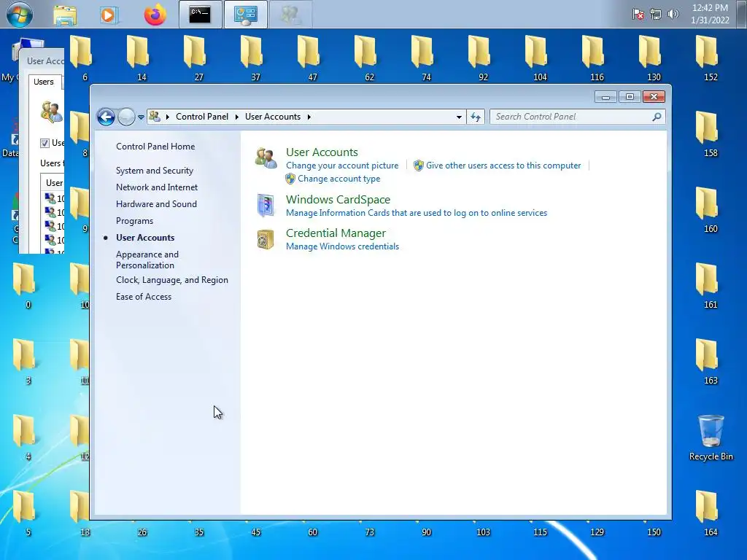Open Network and Internet category

[157, 187]
